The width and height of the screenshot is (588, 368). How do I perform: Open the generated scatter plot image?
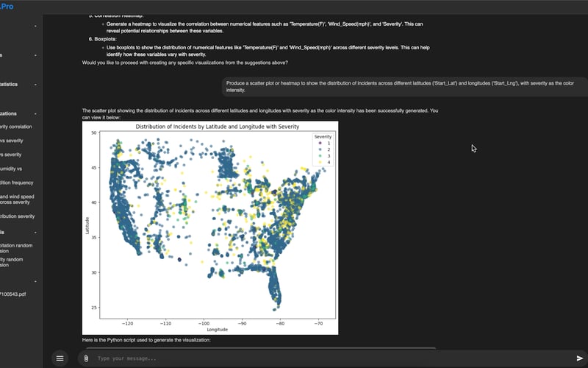click(x=210, y=227)
